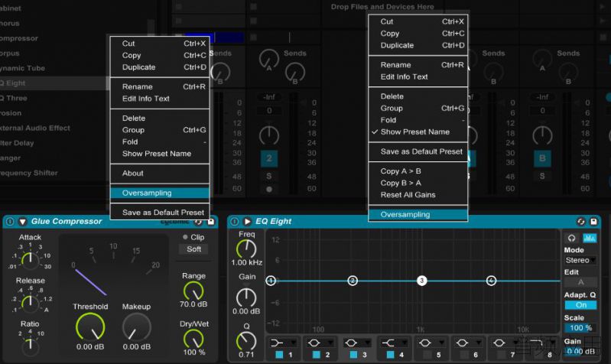Open band 2 filter type dropdown
611x364 pixels.
coord(320,343)
